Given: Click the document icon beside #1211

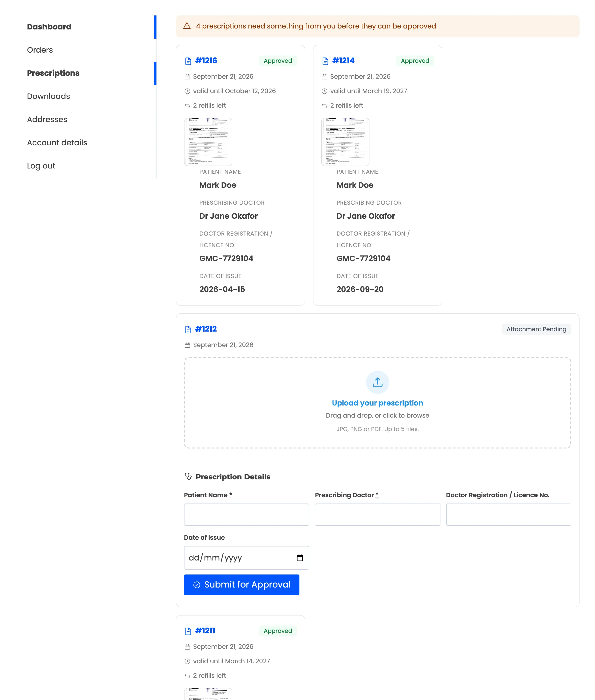Looking at the screenshot, I should pos(188,631).
